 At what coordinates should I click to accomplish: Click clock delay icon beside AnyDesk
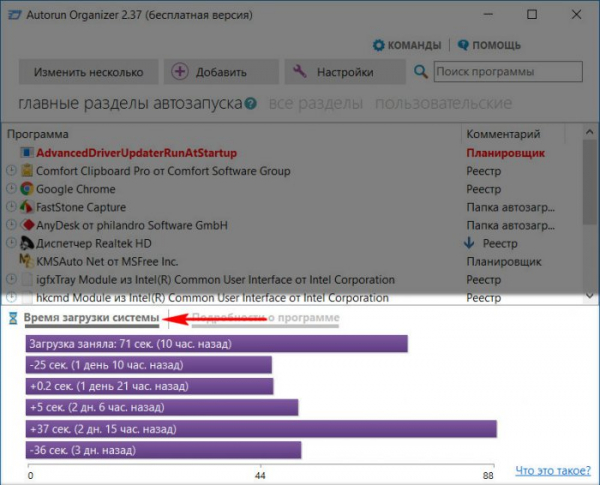coord(11,224)
